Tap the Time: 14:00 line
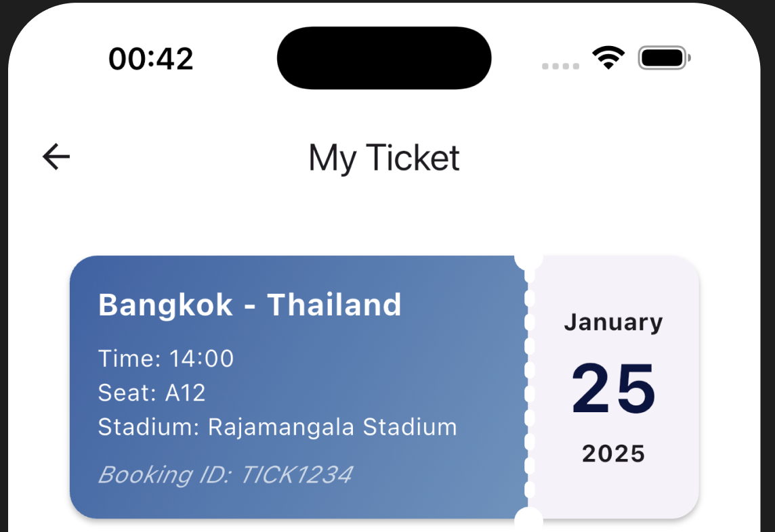Screen dimensions: 775x532 click(x=166, y=359)
